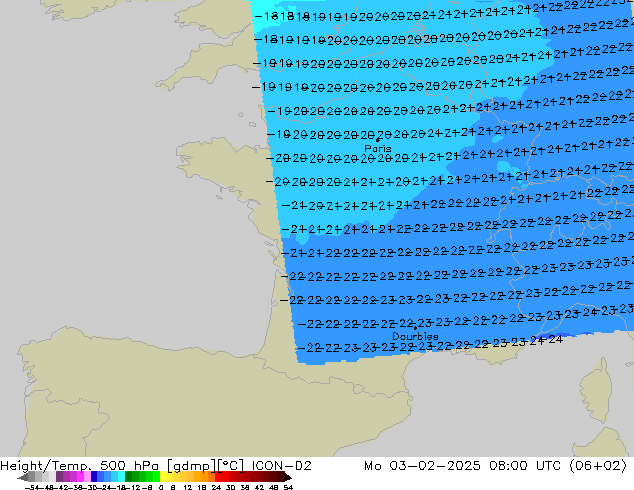634x490 pixels.
Task: Click the gray left arrow of the legend
Action: (x=23, y=477)
